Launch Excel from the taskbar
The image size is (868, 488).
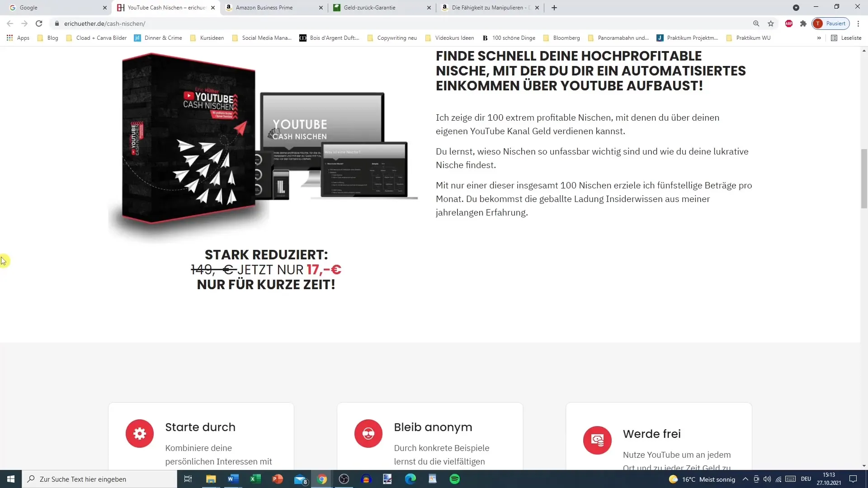click(x=255, y=479)
